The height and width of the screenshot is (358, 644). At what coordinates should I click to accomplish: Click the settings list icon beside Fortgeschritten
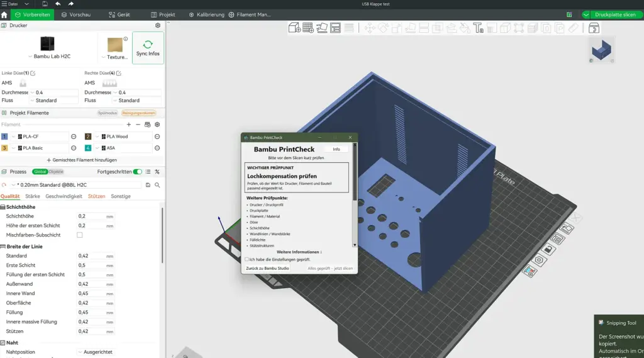coord(148,172)
